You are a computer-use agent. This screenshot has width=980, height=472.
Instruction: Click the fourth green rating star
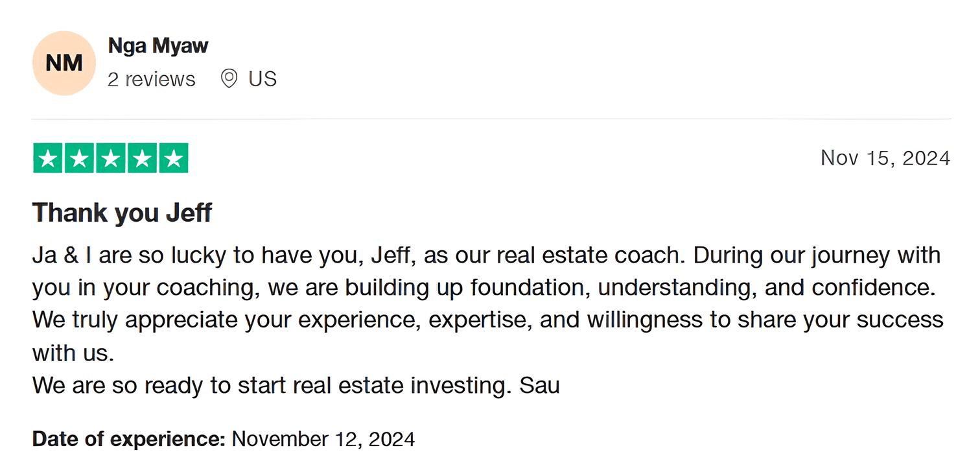(x=142, y=158)
